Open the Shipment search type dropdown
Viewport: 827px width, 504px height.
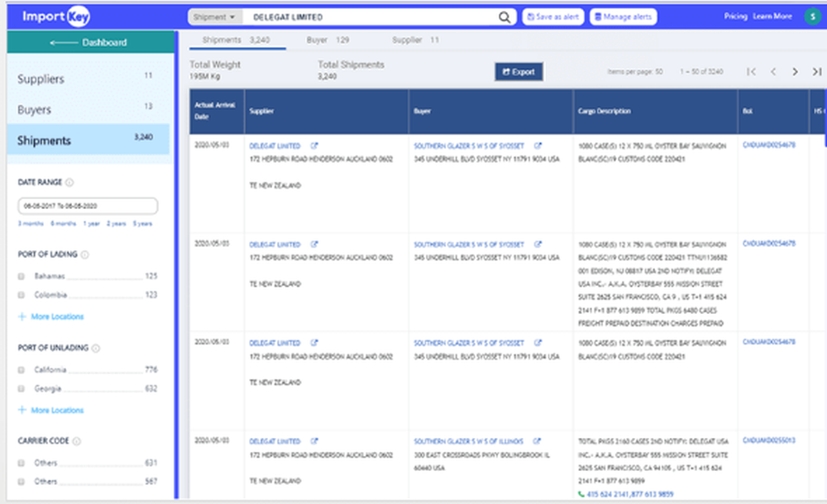click(215, 17)
